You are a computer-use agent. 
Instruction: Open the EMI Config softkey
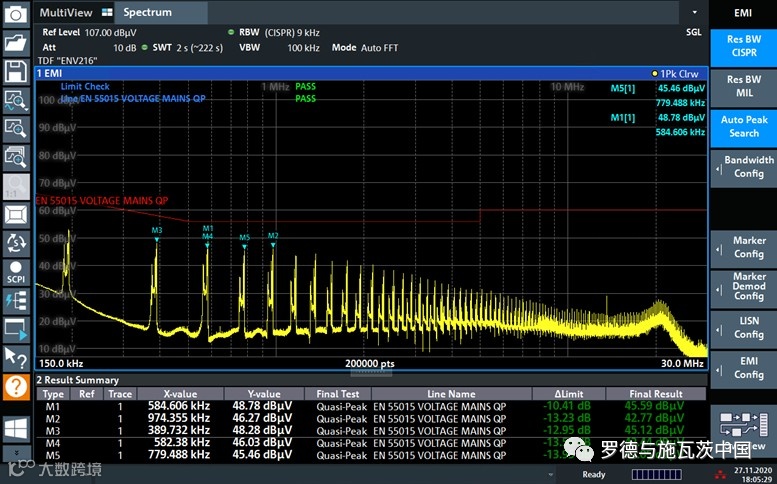point(743,367)
